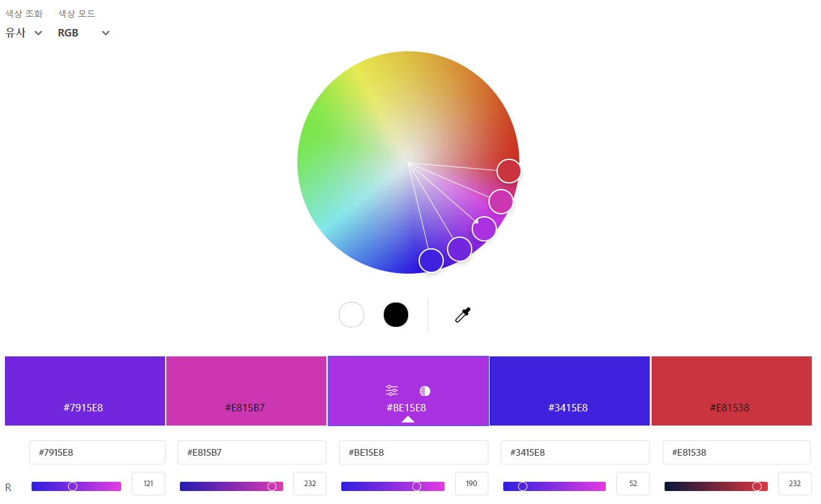The image size is (821, 504).
Task: Click the shades icon on the #BE15E8 swatch
Action: 424,390
